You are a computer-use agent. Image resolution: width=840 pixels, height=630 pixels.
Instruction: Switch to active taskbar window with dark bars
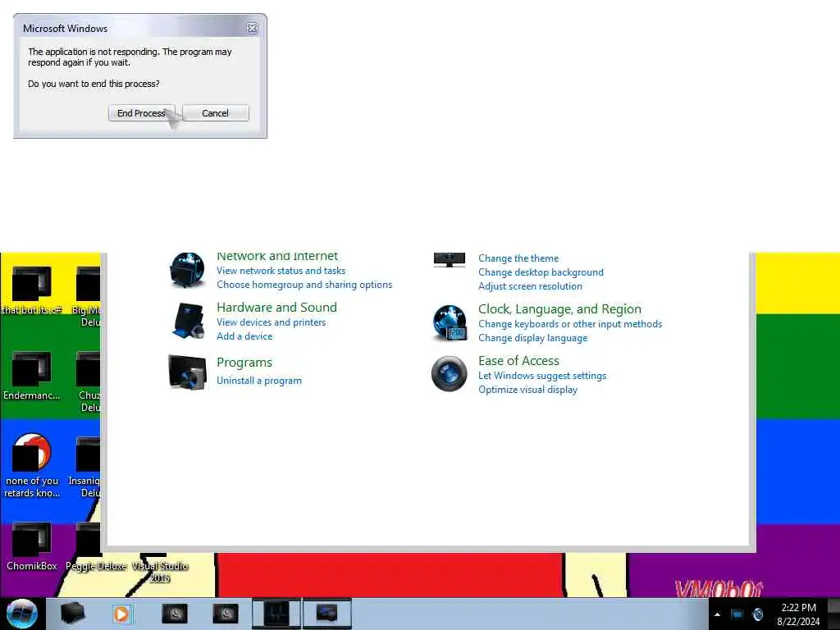click(x=276, y=614)
